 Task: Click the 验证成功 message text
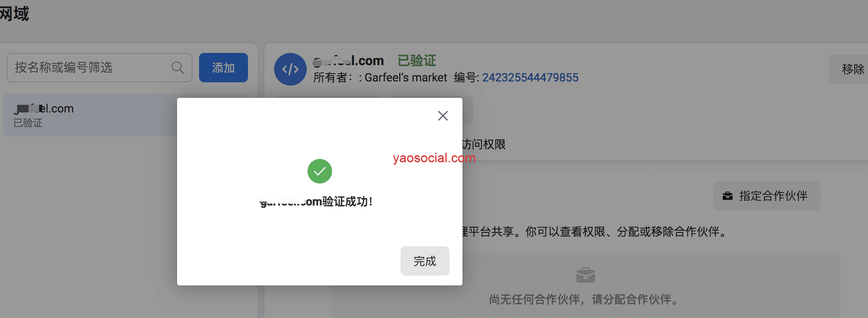tap(316, 202)
